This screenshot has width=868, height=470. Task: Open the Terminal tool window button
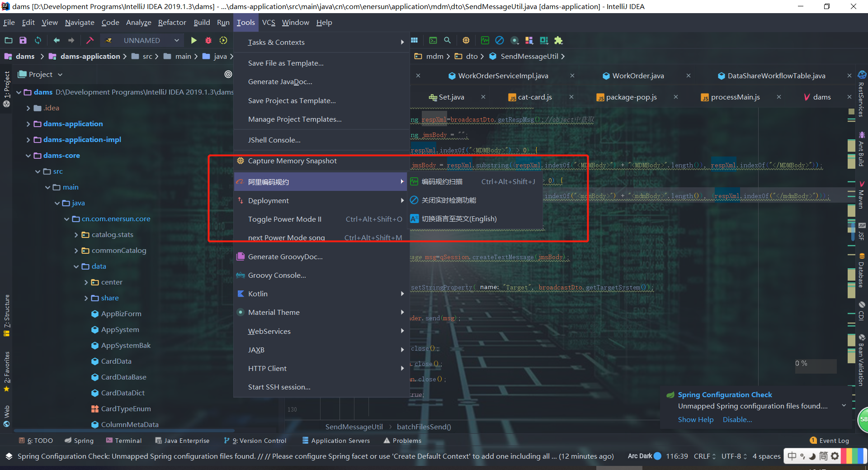[x=124, y=441]
